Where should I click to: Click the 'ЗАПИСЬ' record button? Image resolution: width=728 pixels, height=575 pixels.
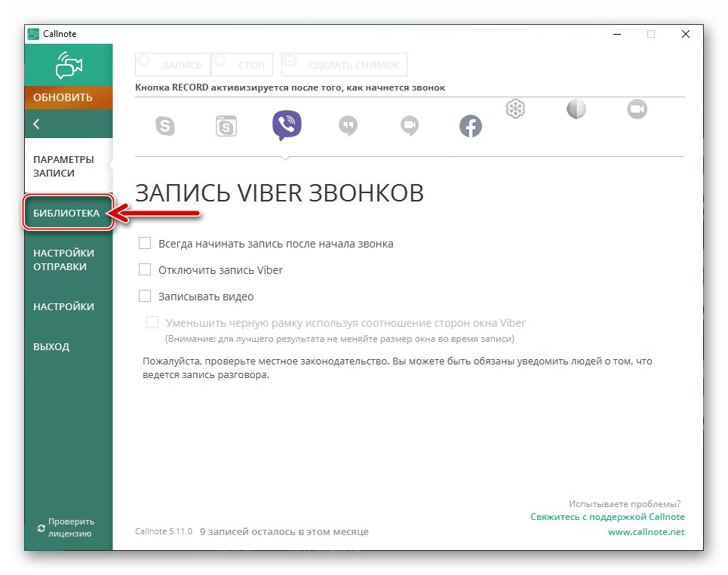tap(173, 65)
